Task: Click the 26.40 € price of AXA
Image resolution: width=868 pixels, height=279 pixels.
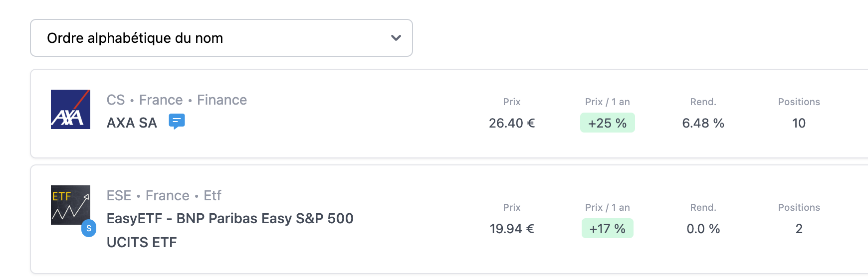Action: pyautogui.click(x=512, y=123)
